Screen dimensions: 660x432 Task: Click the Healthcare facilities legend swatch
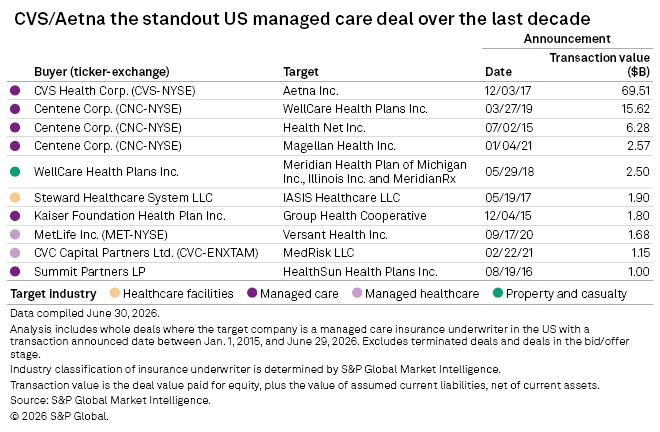[x=114, y=293]
